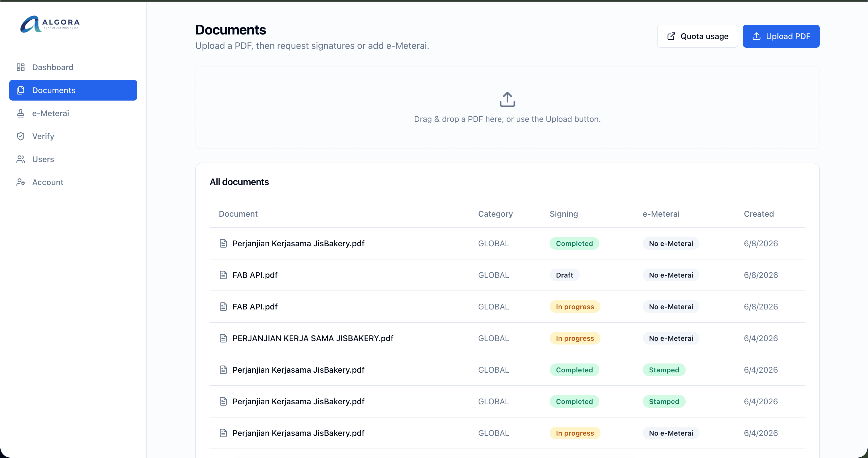Click No e-Meterai badge of PERJANJIAN KERJA SAMA JISBAKERY.pdf

671,338
